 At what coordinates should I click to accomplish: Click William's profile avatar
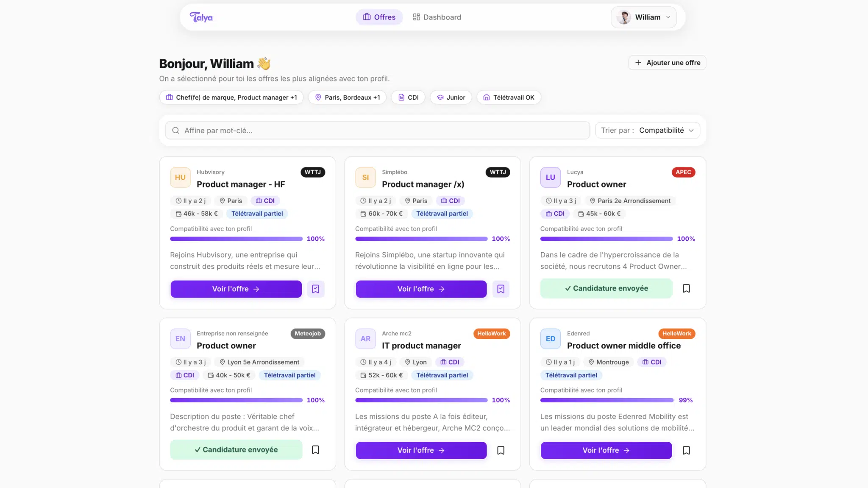click(624, 17)
